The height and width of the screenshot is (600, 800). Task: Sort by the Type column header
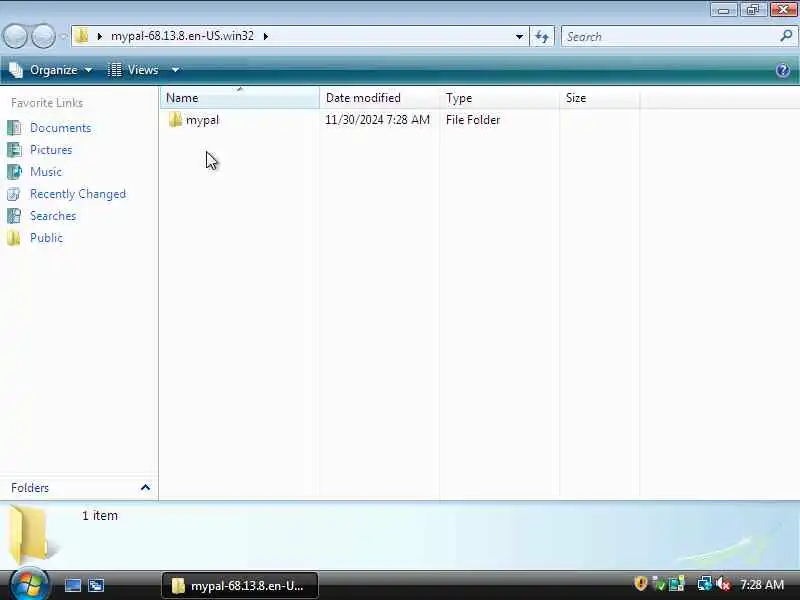(499, 97)
